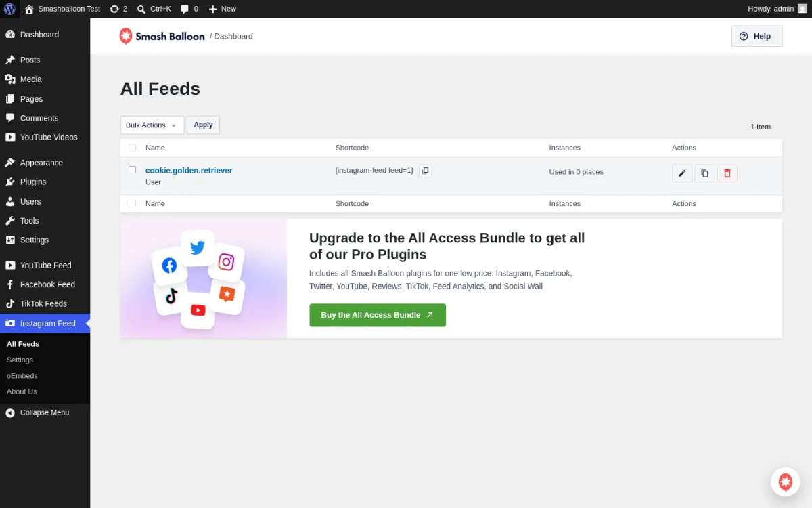Go to Dashboard in the sidebar

[45, 35]
